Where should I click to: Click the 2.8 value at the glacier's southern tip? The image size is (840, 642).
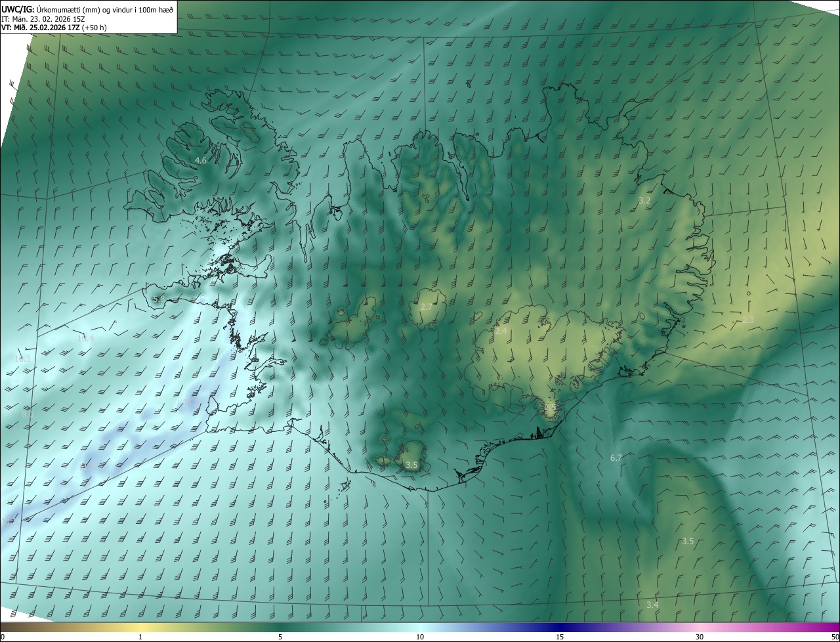click(550, 407)
